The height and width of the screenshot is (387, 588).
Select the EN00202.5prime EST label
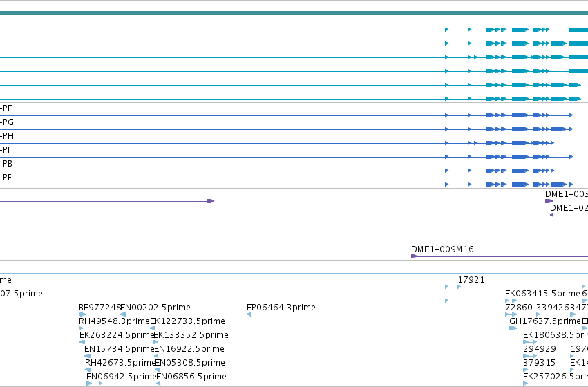(x=155, y=308)
